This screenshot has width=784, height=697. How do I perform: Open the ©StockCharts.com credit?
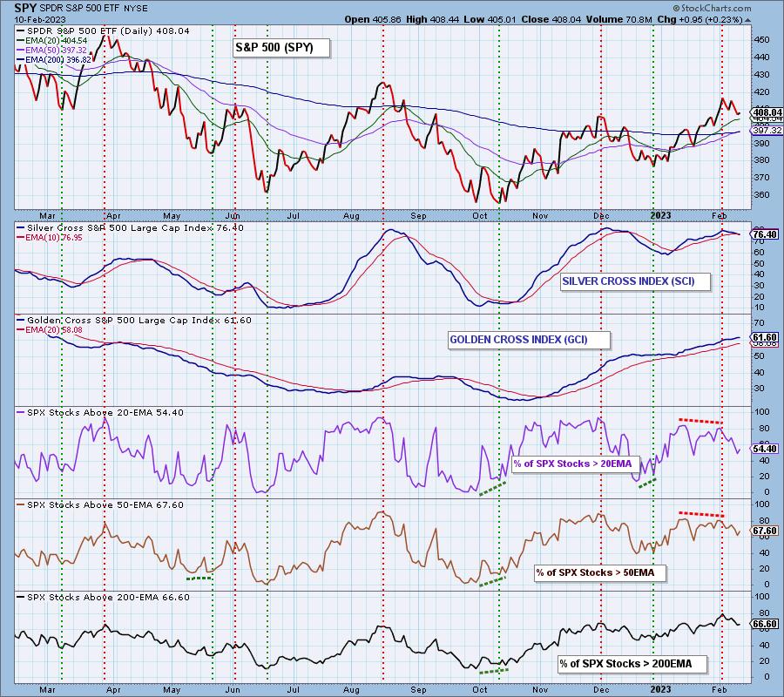click(x=712, y=8)
